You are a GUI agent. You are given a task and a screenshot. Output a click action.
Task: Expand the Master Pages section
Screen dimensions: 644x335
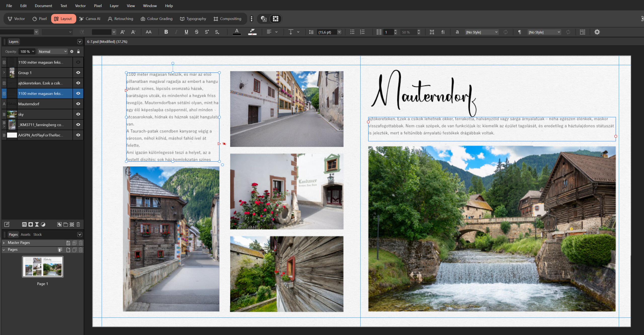pyautogui.click(x=4, y=243)
